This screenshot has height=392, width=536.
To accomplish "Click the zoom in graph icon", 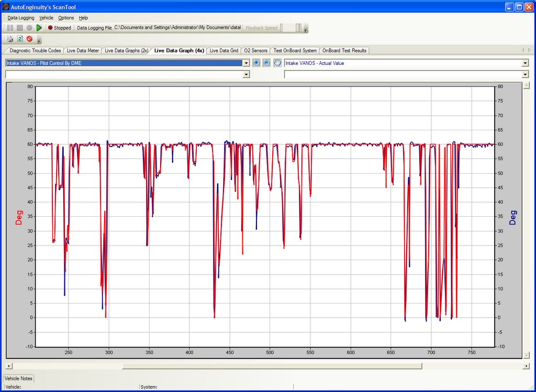I will point(256,63).
